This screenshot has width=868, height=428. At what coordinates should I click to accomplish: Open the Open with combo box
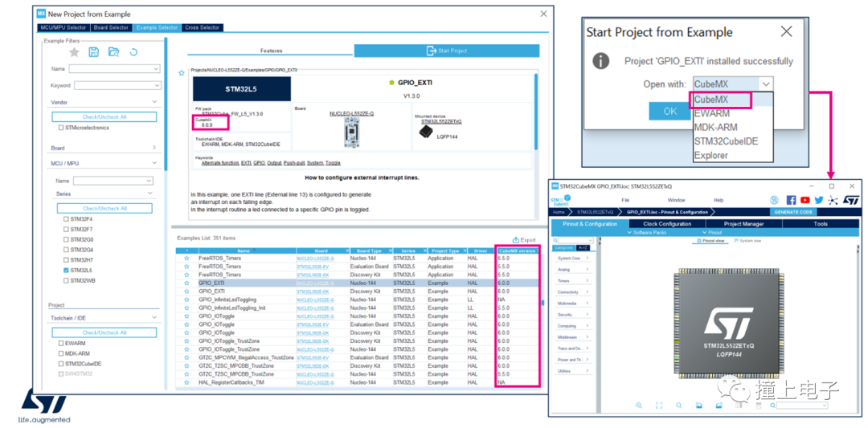click(732, 84)
